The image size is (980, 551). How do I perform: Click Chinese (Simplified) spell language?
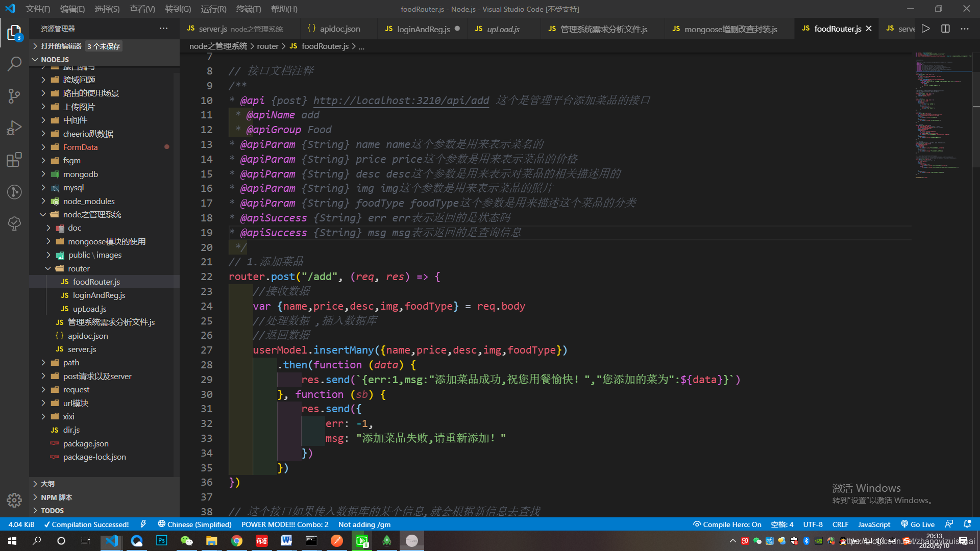pyautogui.click(x=194, y=524)
